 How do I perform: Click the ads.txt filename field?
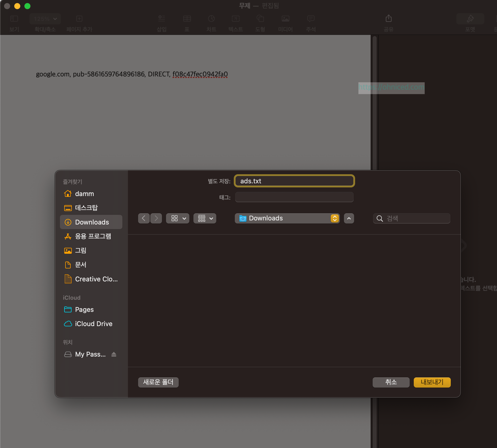pos(294,181)
